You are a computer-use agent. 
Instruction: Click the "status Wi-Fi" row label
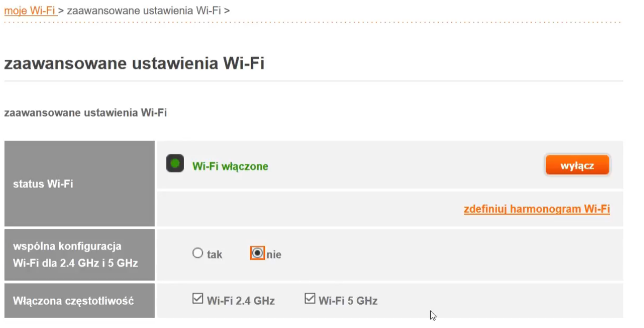coord(43,184)
